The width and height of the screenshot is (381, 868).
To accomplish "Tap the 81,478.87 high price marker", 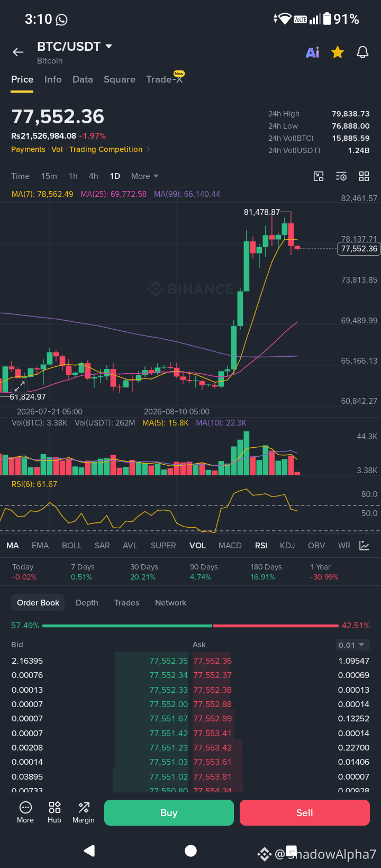I will [261, 212].
